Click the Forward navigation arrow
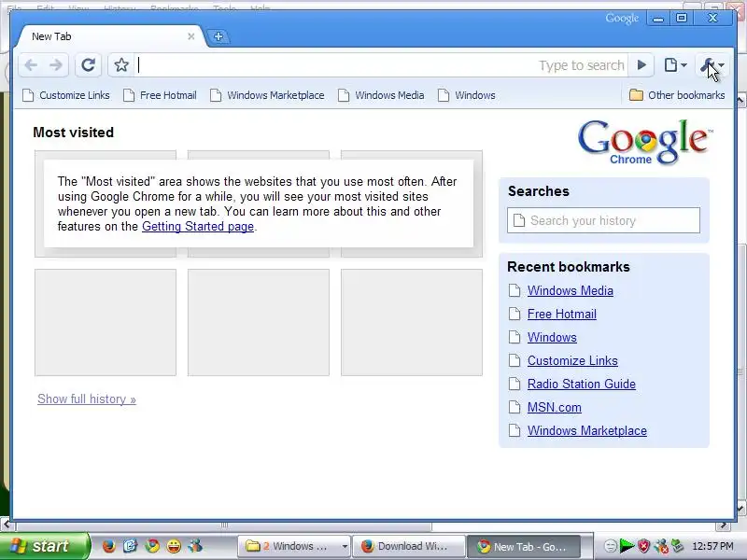747x560 pixels. tap(56, 64)
